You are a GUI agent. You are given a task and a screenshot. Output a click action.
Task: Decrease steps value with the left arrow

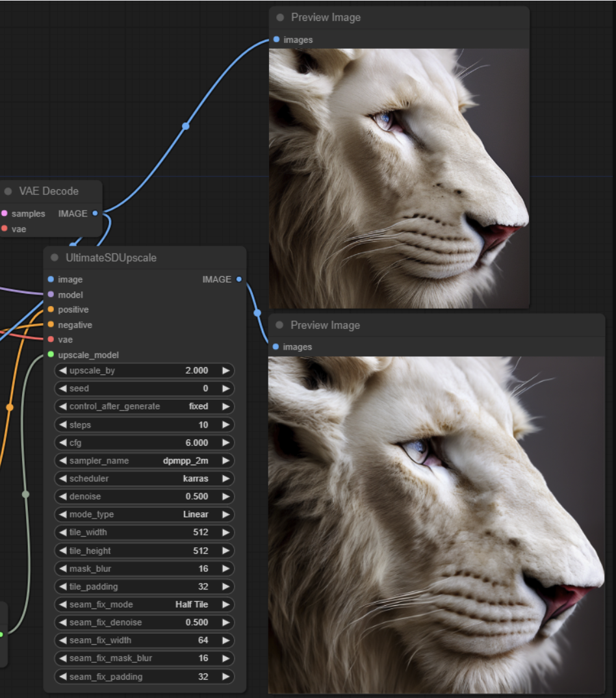pos(63,425)
